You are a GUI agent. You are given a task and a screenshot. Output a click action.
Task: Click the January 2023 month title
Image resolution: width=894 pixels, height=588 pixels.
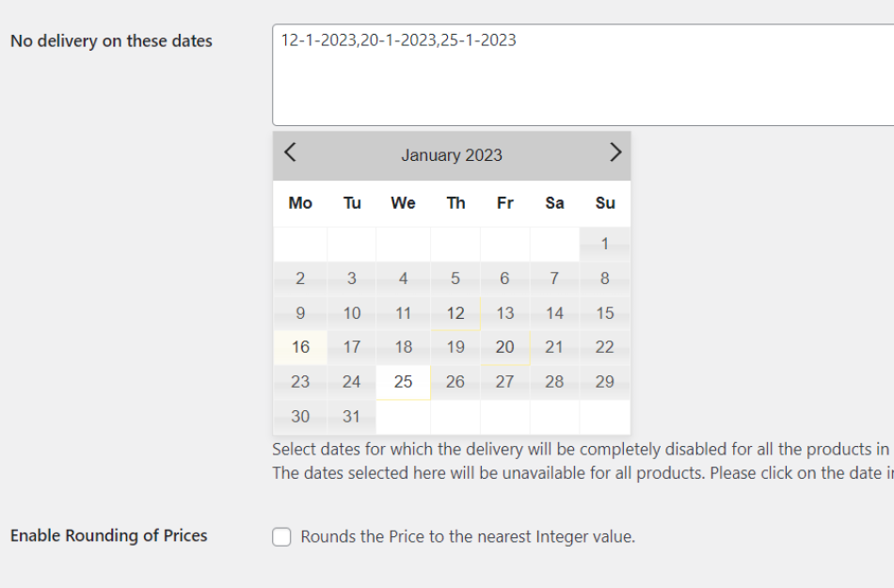(x=452, y=155)
